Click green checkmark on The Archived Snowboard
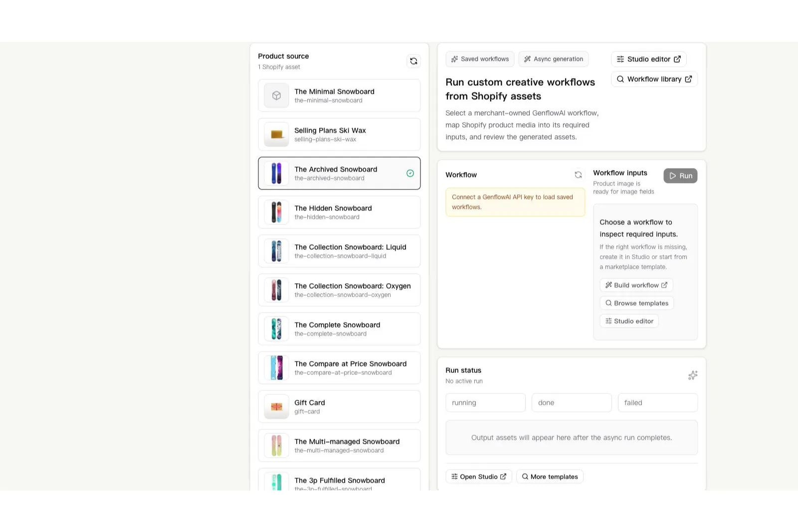Screen dimensions: 798x532 pos(410,173)
